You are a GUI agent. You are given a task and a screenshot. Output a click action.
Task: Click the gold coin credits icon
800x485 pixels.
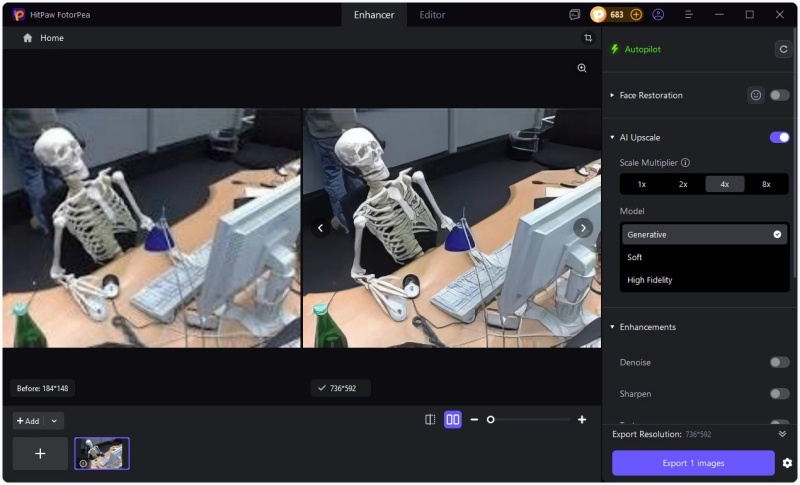point(598,15)
